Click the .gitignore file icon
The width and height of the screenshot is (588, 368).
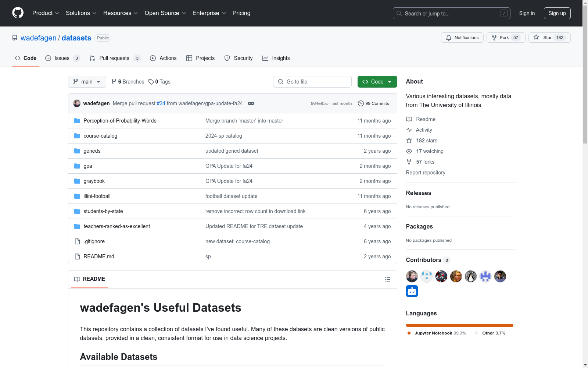coord(77,241)
